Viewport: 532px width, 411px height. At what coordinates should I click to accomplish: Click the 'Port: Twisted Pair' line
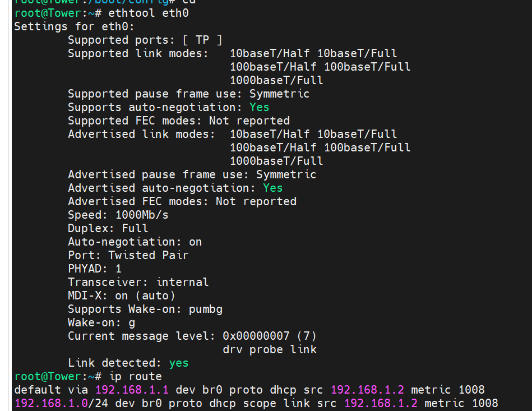(x=128, y=255)
